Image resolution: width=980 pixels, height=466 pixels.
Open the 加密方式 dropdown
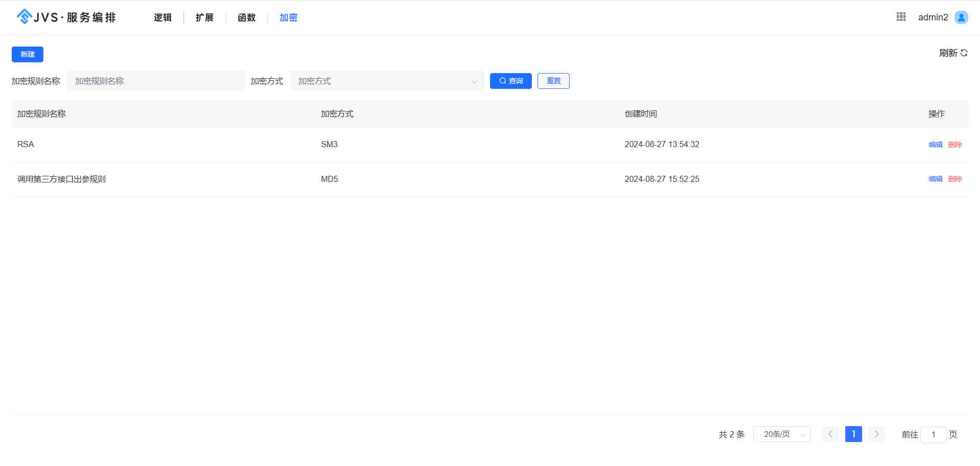coord(387,81)
